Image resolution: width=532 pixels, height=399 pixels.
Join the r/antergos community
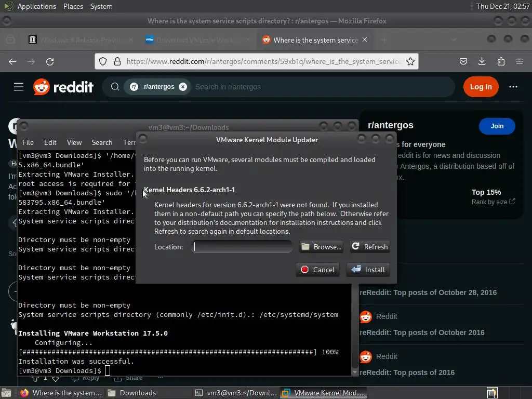[x=497, y=126]
